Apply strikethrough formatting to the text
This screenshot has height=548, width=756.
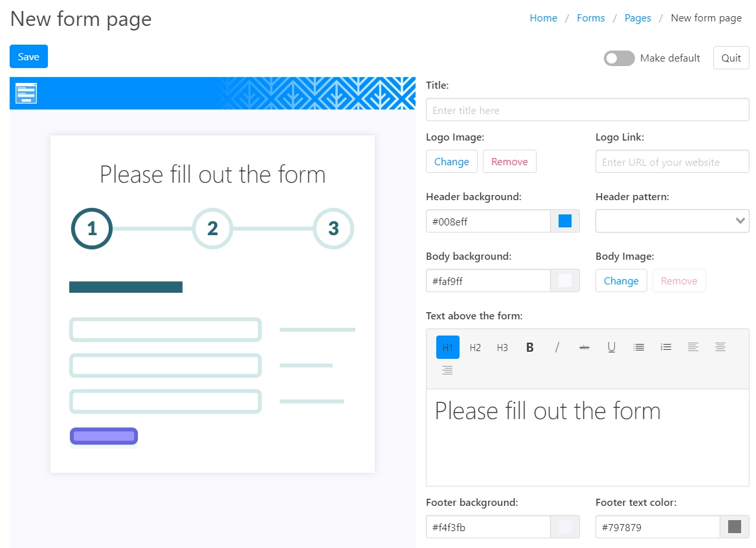[584, 347]
